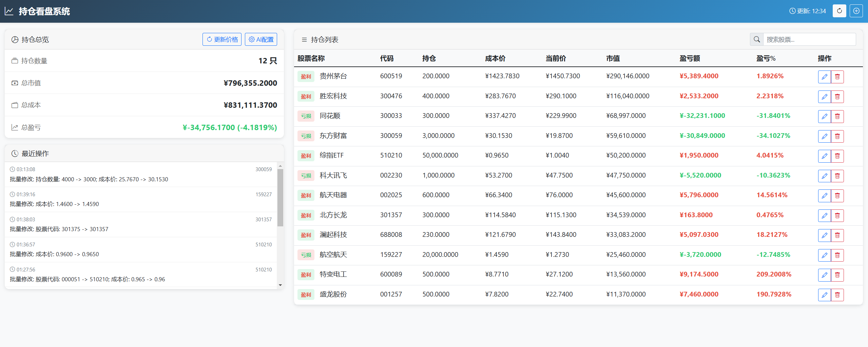Focus the 搜索股票 search field
Screen dimensions: 868x347
pos(809,39)
